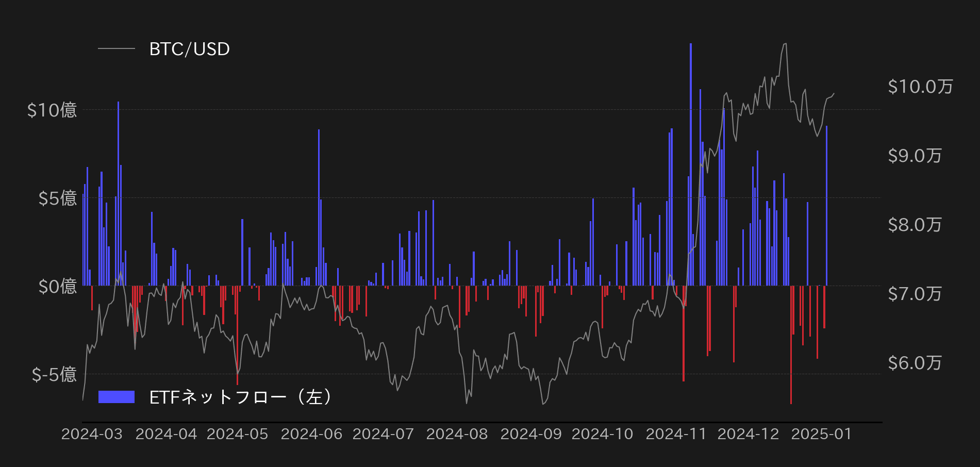Image resolution: width=980 pixels, height=467 pixels.
Task: Click the tallest blue inflow bar in the chart
Action: tap(691, 165)
